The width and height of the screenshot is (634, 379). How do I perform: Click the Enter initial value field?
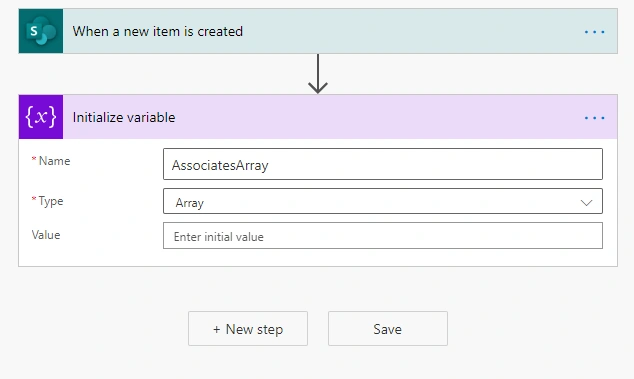point(383,235)
